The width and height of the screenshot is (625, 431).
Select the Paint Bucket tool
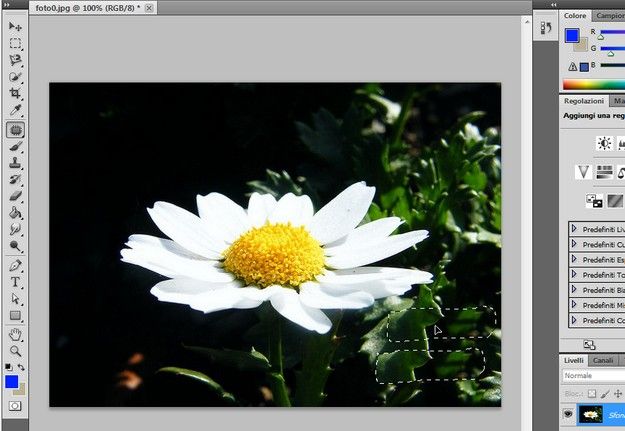pos(15,213)
